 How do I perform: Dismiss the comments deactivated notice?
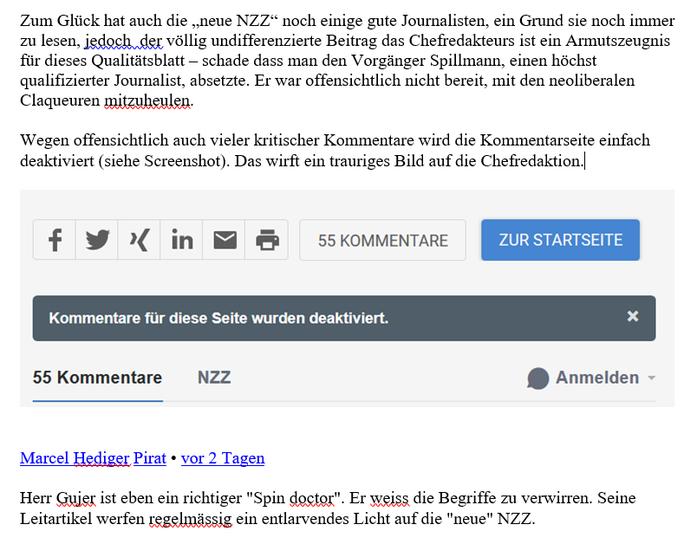633,316
